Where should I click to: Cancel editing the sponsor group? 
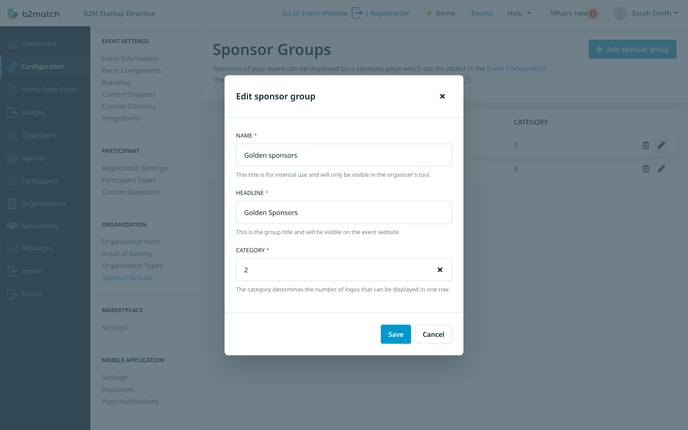tap(433, 334)
